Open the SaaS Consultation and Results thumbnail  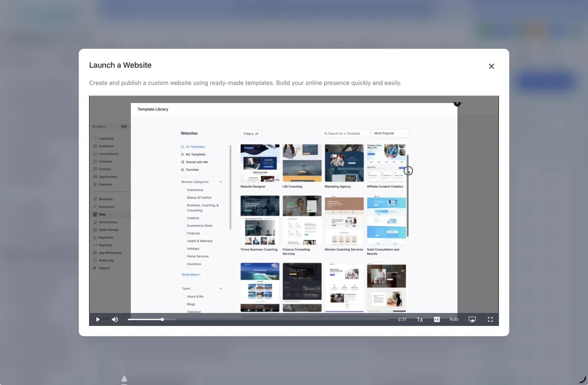pyautogui.click(x=386, y=220)
